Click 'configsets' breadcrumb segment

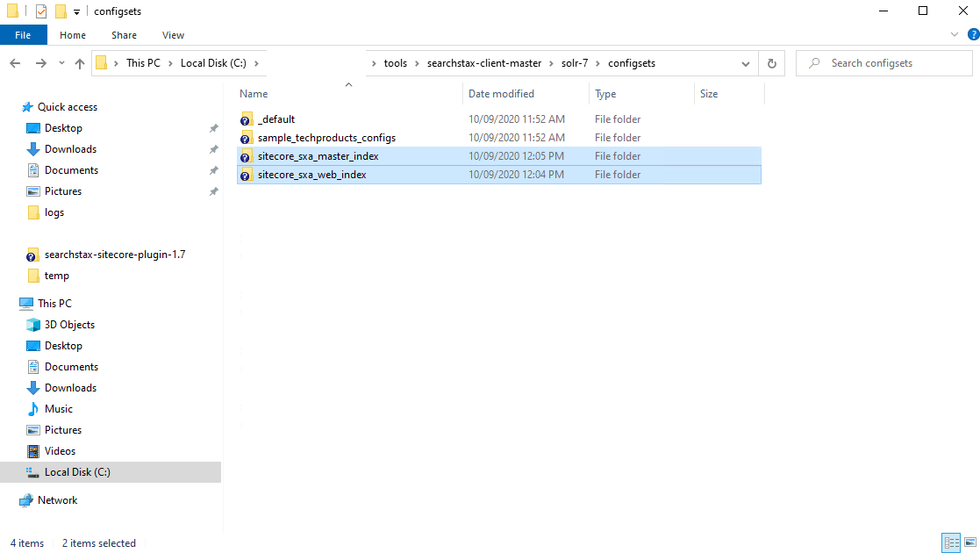pyautogui.click(x=631, y=63)
